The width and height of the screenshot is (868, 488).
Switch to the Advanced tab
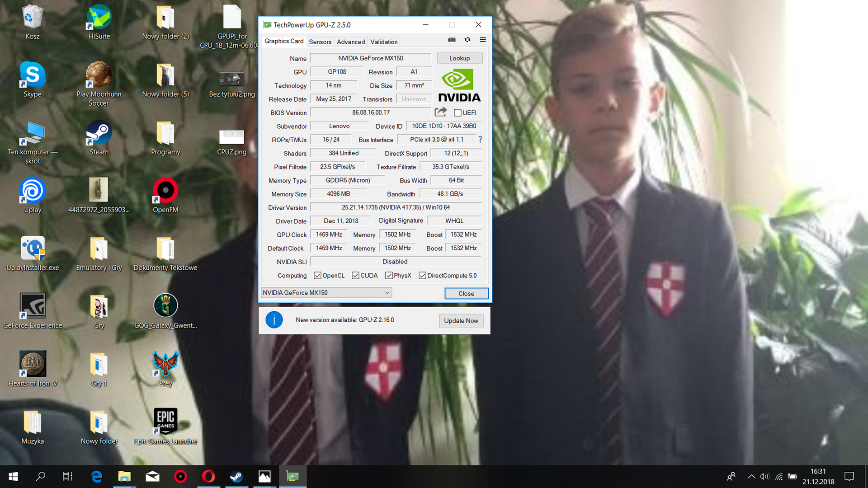tap(351, 42)
